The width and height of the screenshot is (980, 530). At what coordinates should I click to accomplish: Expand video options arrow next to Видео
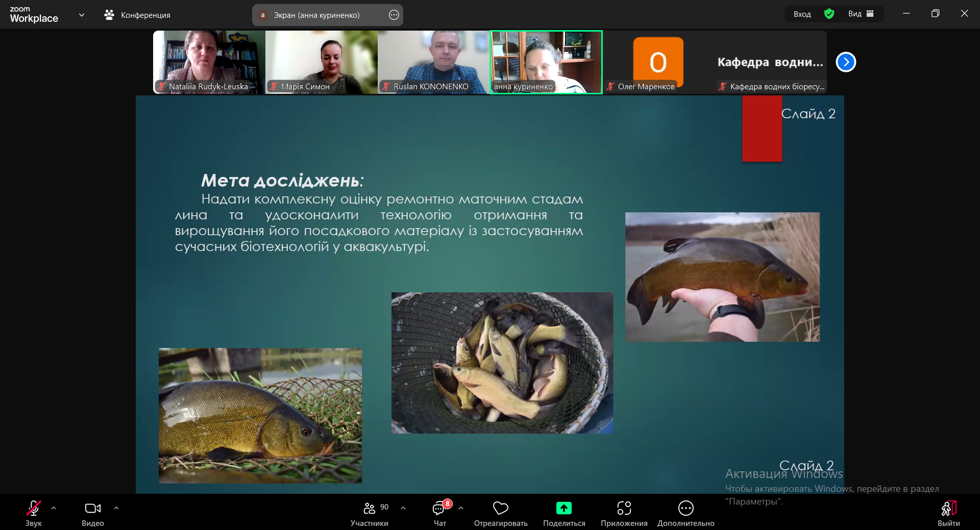coord(116,508)
